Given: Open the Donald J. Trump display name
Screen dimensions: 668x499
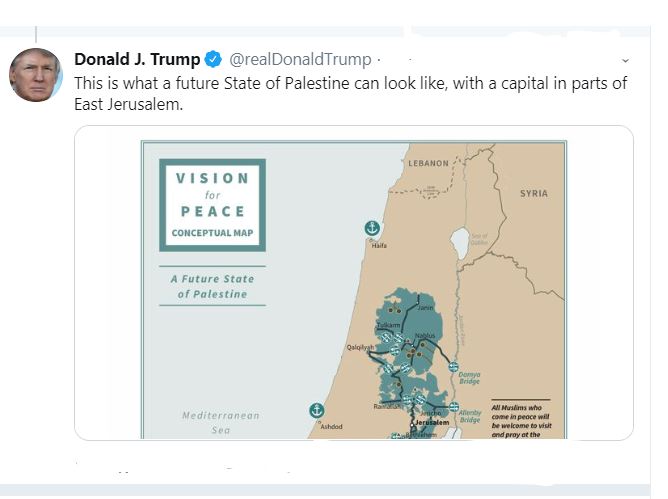Looking at the screenshot, I should click(x=137, y=59).
